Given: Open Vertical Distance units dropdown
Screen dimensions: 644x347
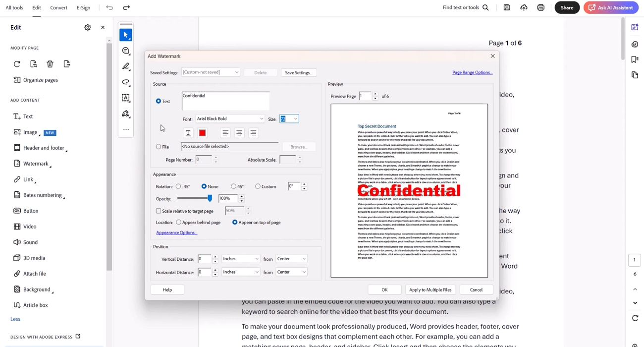Looking at the screenshot, I should 241,259.
